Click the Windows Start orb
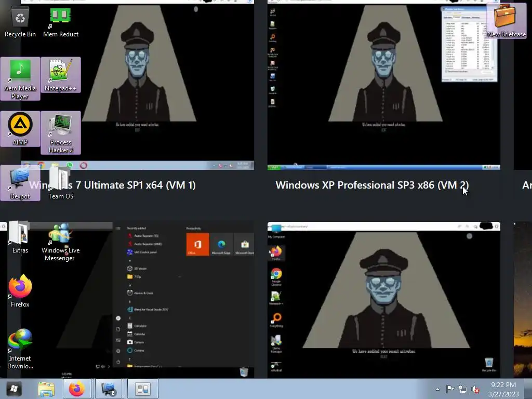Image resolution: width=532 pixels, height=399 pixels. coord(14,389)
